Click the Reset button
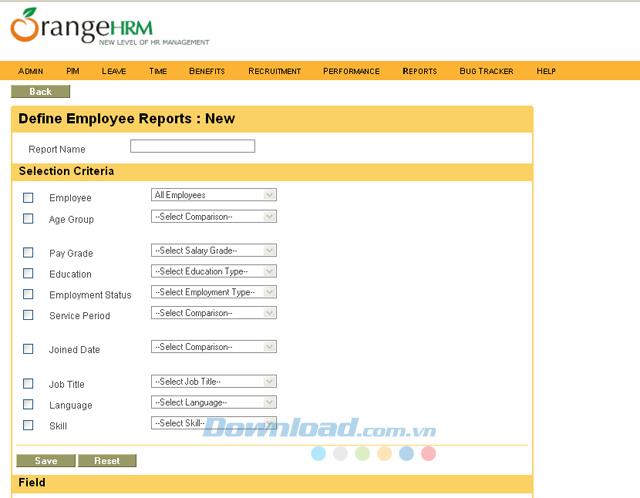The image size is (640, 498). point(107,461)
